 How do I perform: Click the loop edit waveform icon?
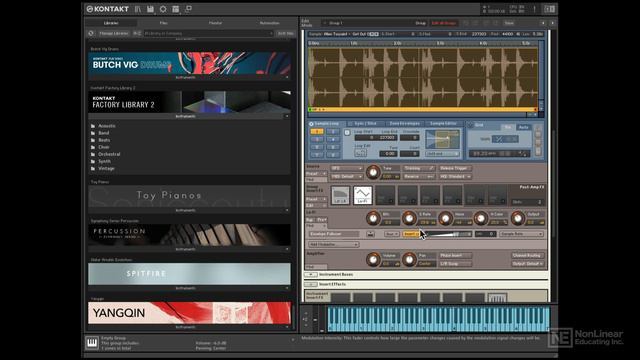360,153
